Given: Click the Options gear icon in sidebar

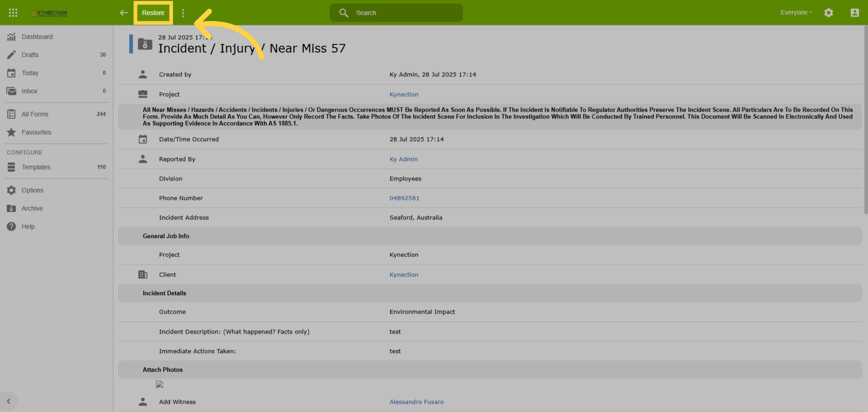Looking at the screenshot, I should [12, 190].
